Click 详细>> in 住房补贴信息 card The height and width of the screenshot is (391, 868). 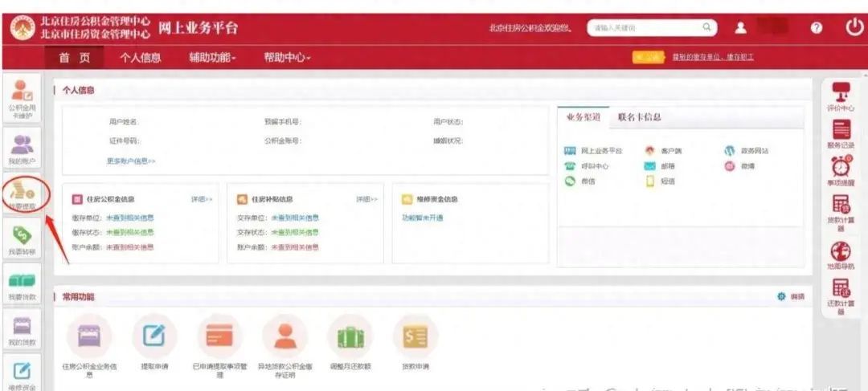(x=366, y=199)
